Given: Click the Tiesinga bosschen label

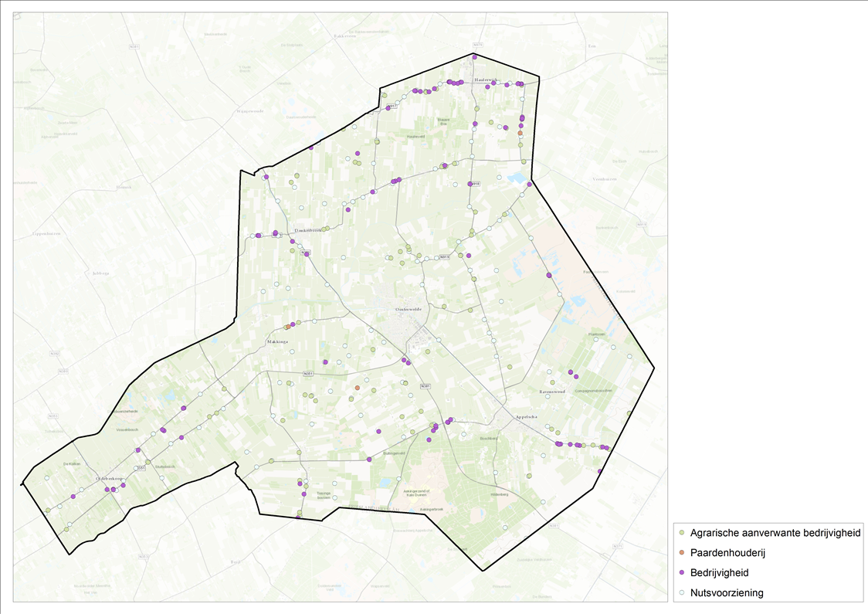Looking at the screenshot, I should pyautogui.click(x=324, y=495).
